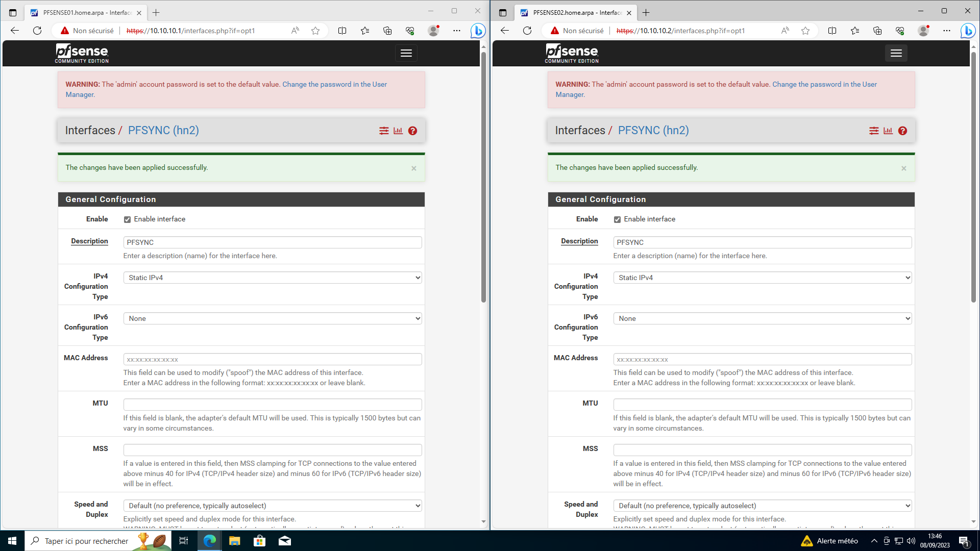
Task: Refresh the PFSENSE02 browser page
Action: click(x=527, y=31)
